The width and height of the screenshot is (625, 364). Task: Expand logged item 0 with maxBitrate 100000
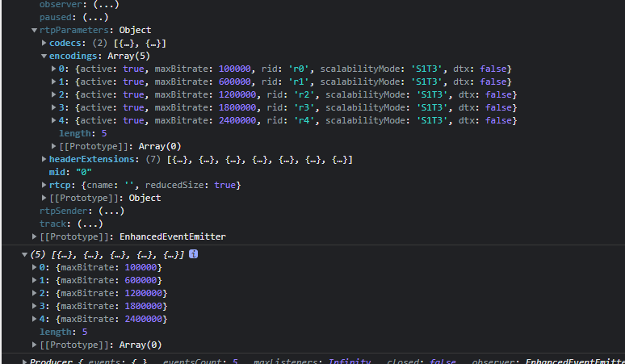coord(34,267)
